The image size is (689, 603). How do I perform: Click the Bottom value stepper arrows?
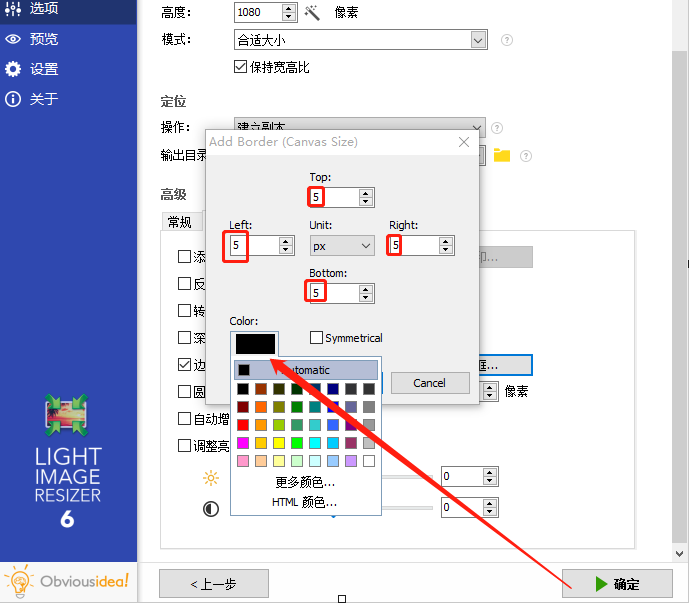pos(366,293)
